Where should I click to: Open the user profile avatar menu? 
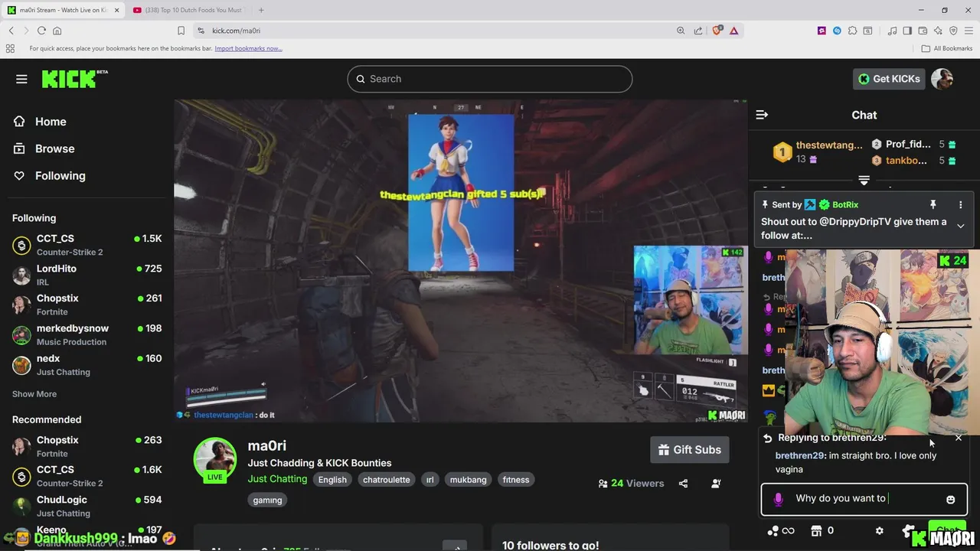942,79
